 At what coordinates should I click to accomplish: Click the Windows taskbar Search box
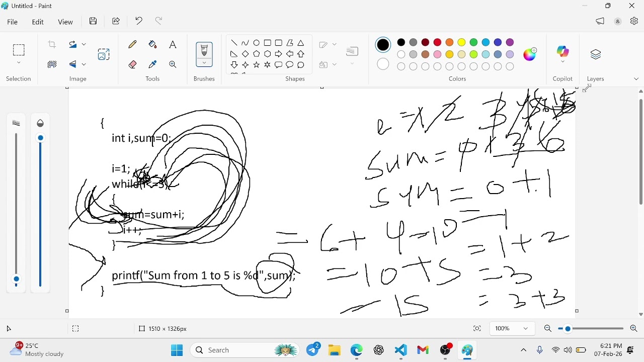click(246, 350)
